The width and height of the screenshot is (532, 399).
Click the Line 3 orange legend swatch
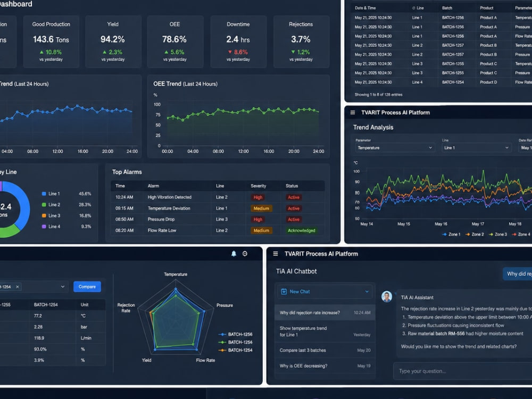click(44, 215)
